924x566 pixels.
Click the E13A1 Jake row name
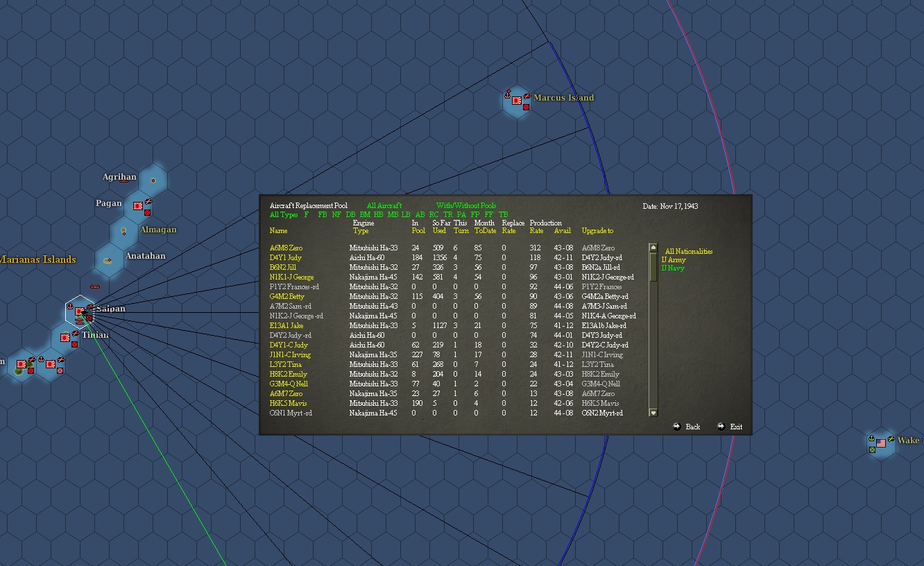(286, 325)
